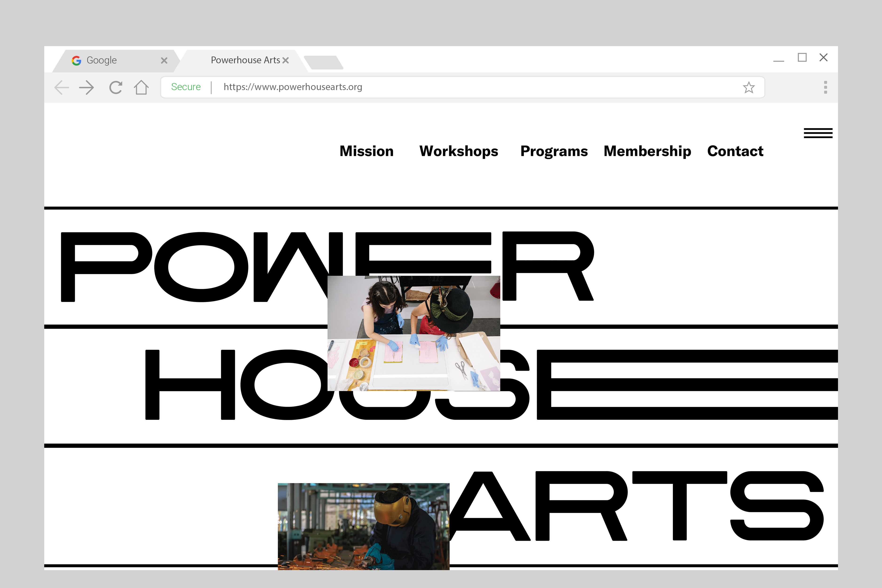Screen dimensions: 882x588
Task: Bookmark the page with the star icon
Action: [748, 87]
